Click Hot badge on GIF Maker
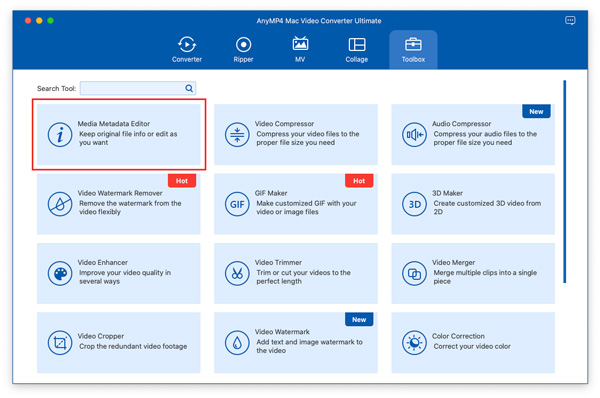600x398 pixels. pyautogui.click(x=359, y=181)
